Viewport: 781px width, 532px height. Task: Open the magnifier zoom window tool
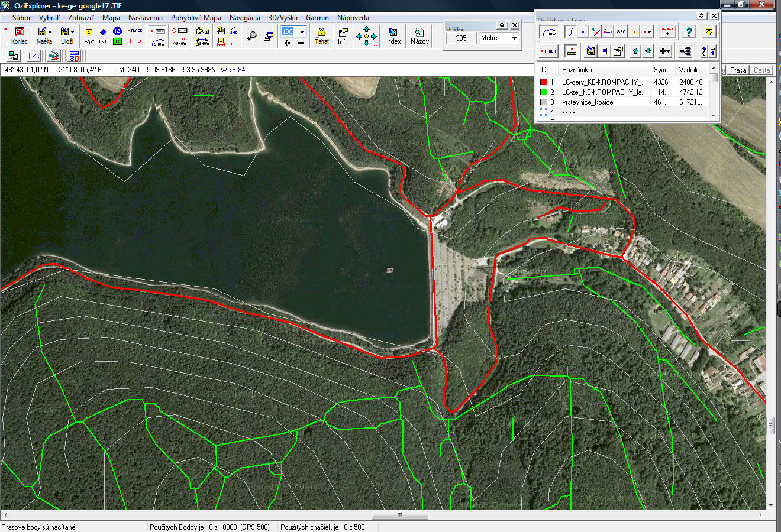(x=252, y=36)
